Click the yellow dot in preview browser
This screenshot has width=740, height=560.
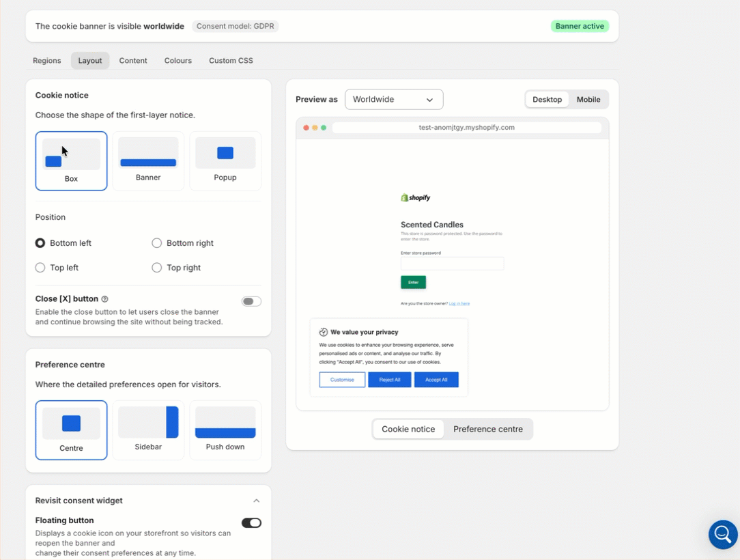click(315, 128)
